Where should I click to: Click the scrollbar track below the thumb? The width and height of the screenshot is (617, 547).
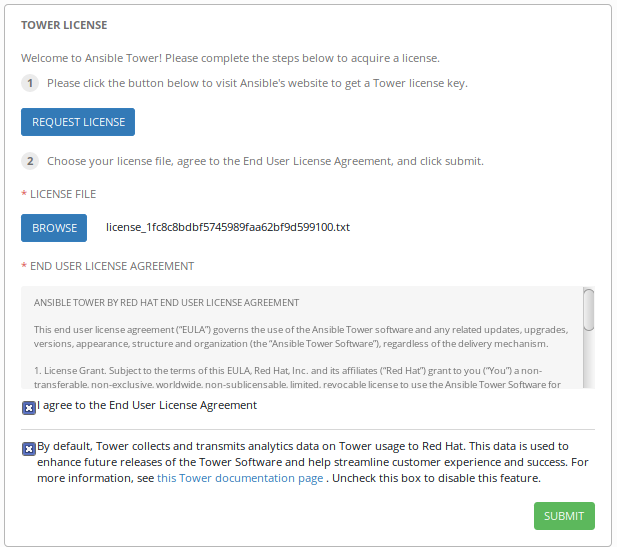[x=589, y=362]
